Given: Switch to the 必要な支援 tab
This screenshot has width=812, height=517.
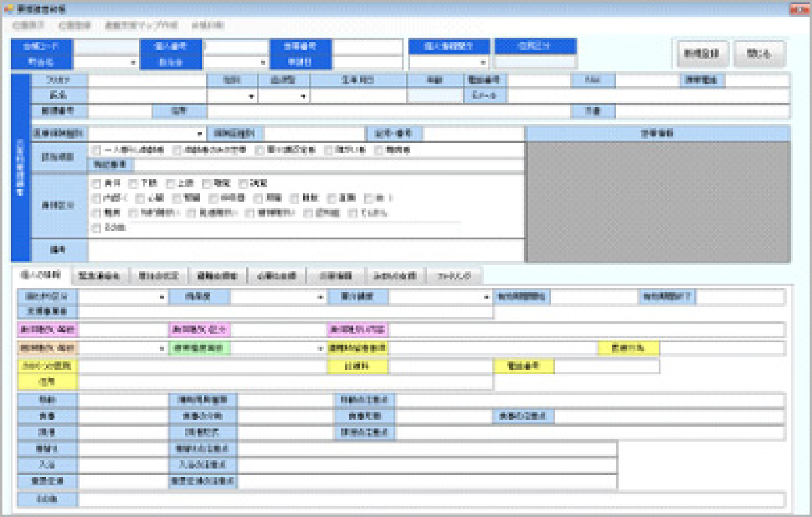Looking at the screenshot, I should click(277, 276).
